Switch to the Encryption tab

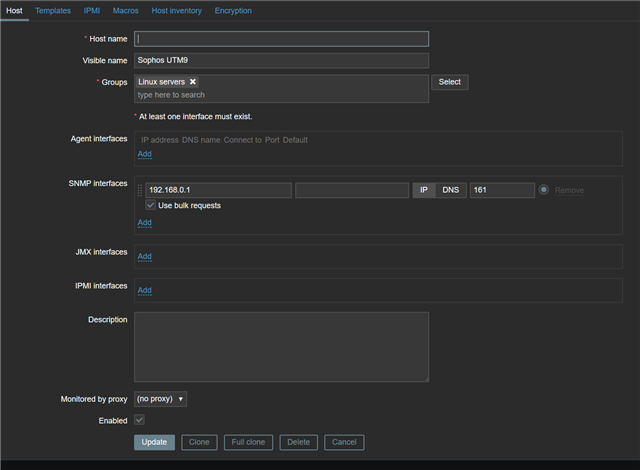(233, 11)
